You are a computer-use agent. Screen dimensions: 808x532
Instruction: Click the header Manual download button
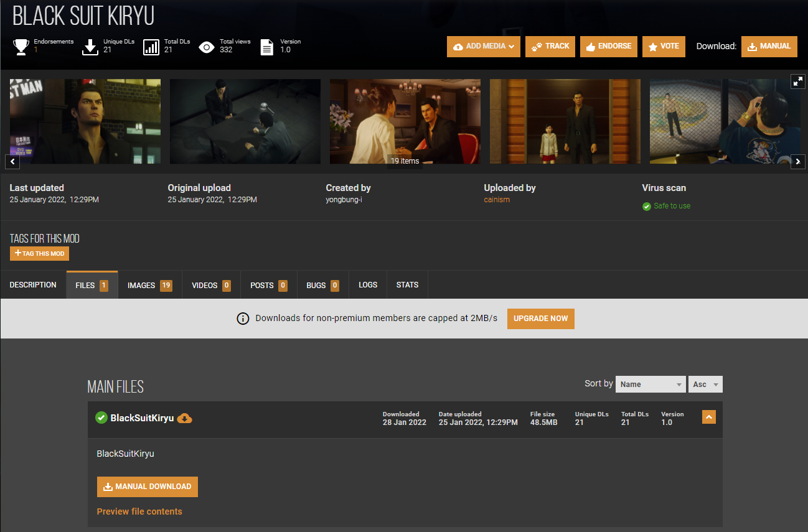pos(769,47)
